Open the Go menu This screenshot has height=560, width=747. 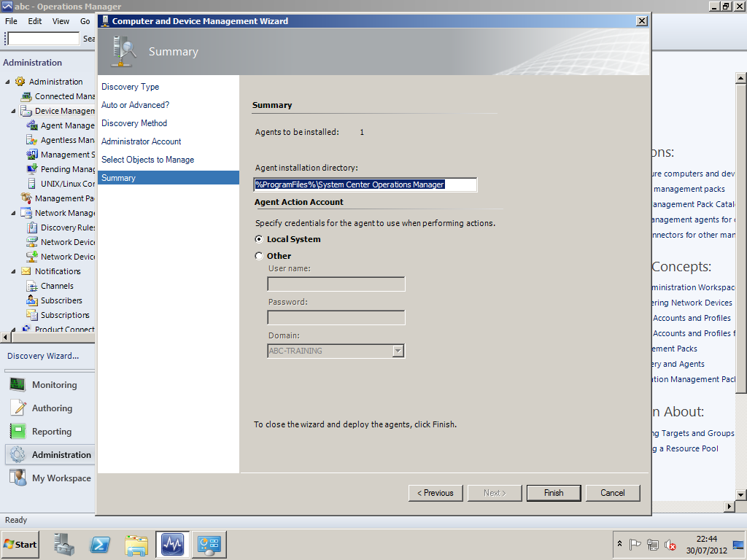pos(85,21)
